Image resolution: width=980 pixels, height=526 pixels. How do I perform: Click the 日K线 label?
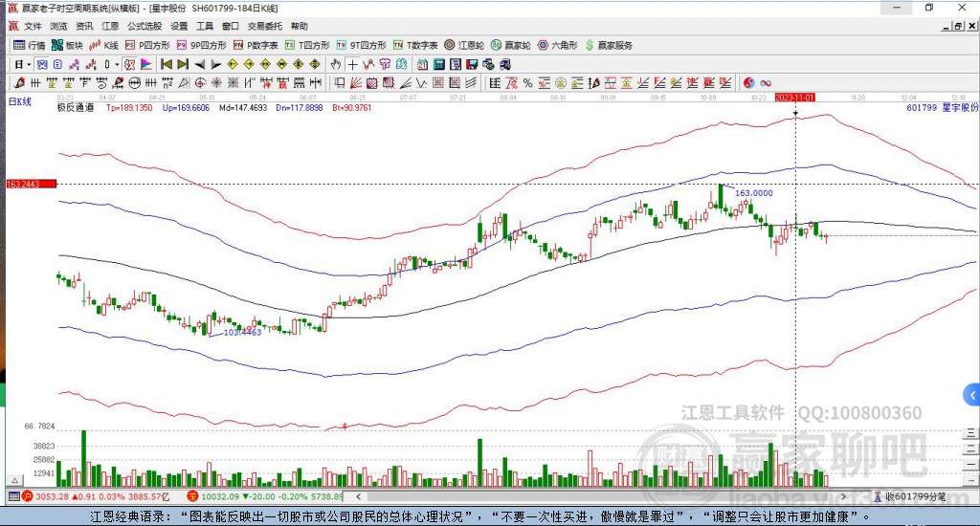(19, 101)
